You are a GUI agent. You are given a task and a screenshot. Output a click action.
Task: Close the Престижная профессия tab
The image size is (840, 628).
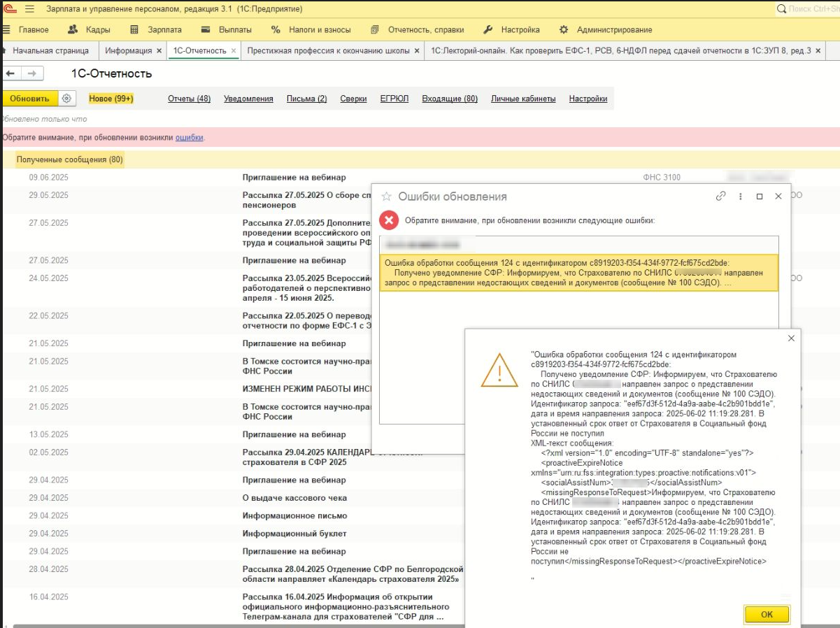pyautogui.click(x=417, y=51)
